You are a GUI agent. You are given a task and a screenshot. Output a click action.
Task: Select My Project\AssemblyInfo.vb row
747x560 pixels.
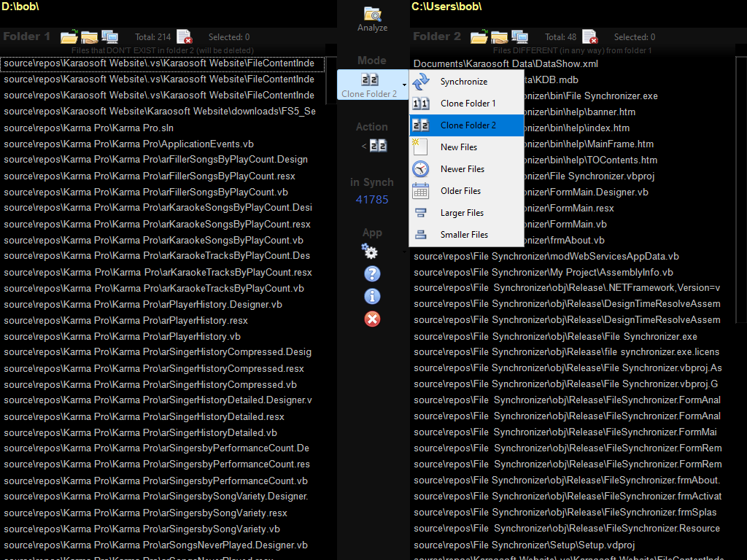(572, 272)
